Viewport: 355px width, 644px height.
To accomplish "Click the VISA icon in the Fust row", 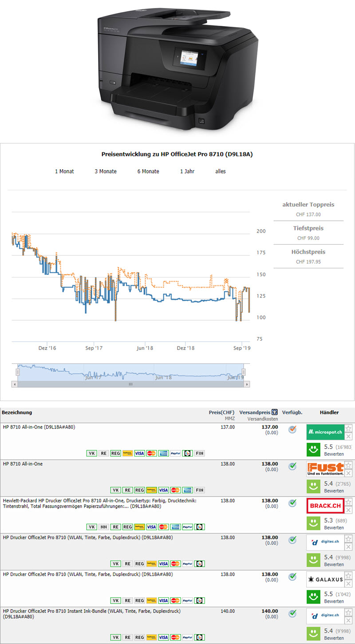I will [163, 490].
